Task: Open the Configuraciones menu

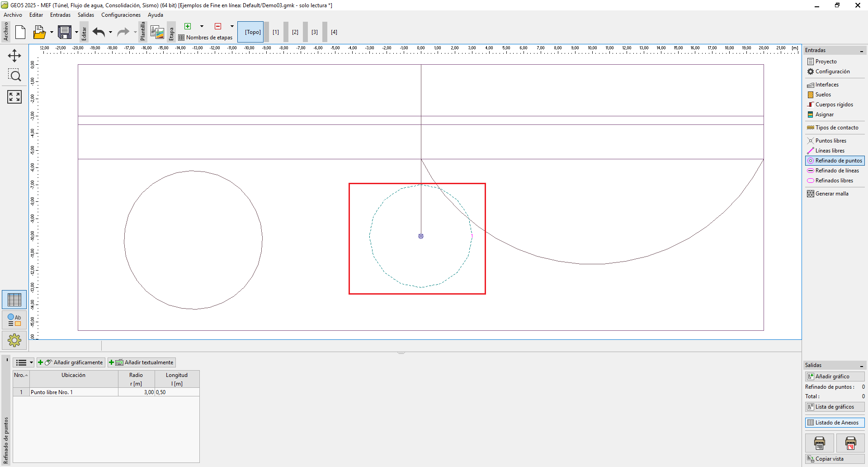Action: [121, 15]
